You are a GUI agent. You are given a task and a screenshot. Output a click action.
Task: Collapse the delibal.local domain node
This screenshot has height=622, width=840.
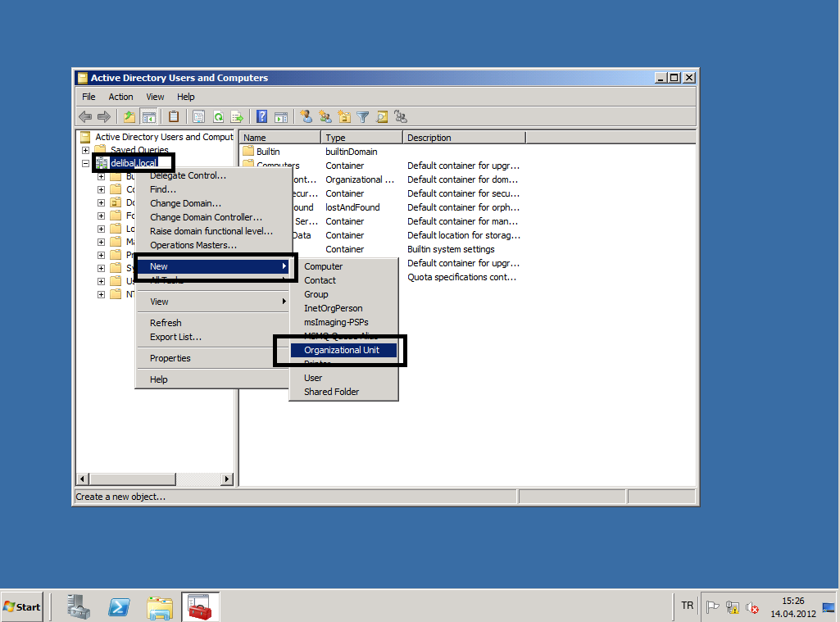[x=85, y=163]
